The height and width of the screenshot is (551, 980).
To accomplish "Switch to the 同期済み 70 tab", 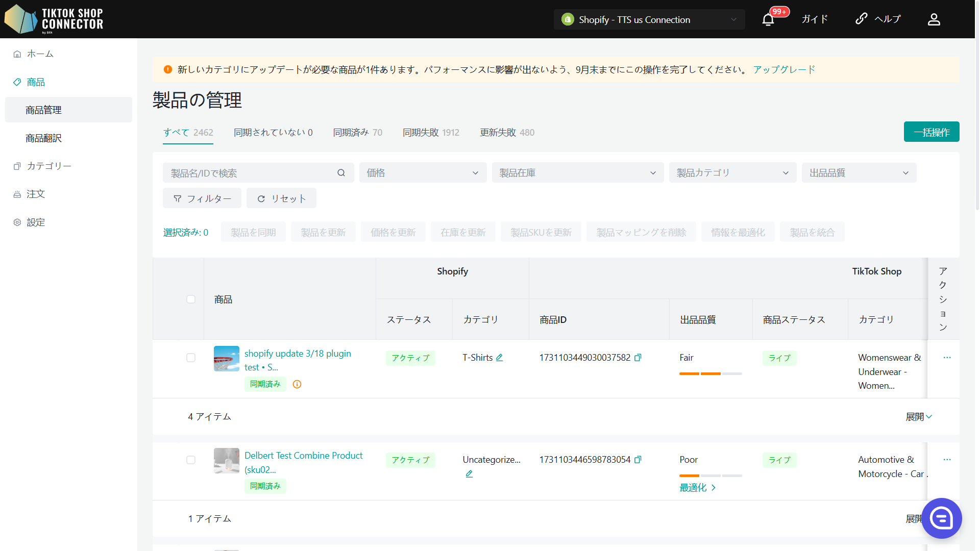I will point(357,133).
